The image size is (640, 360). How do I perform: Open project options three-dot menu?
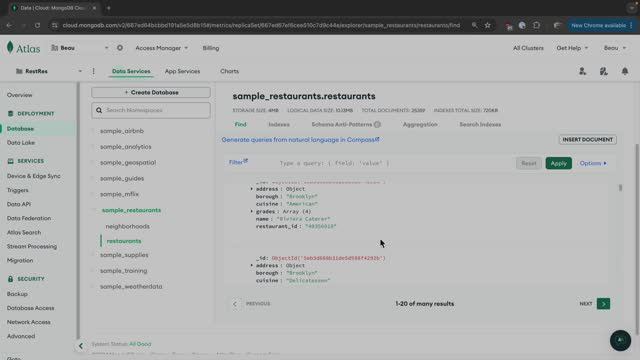93,71
